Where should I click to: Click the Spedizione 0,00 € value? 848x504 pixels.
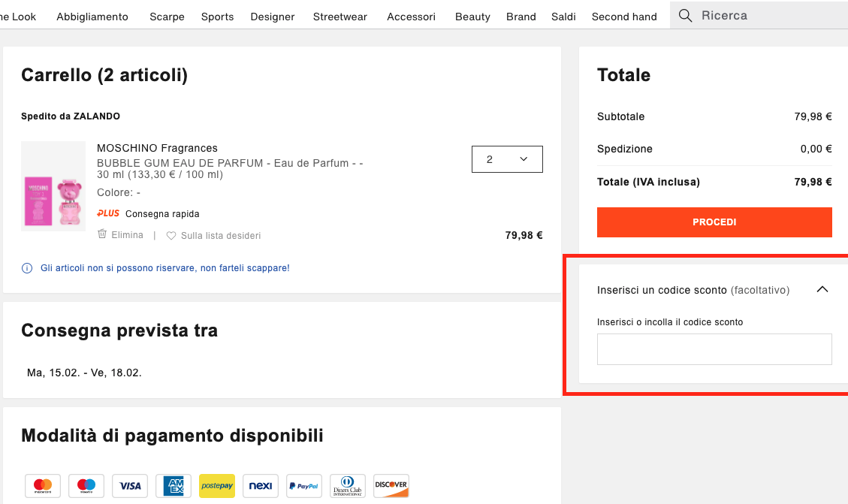pos(816,149)
